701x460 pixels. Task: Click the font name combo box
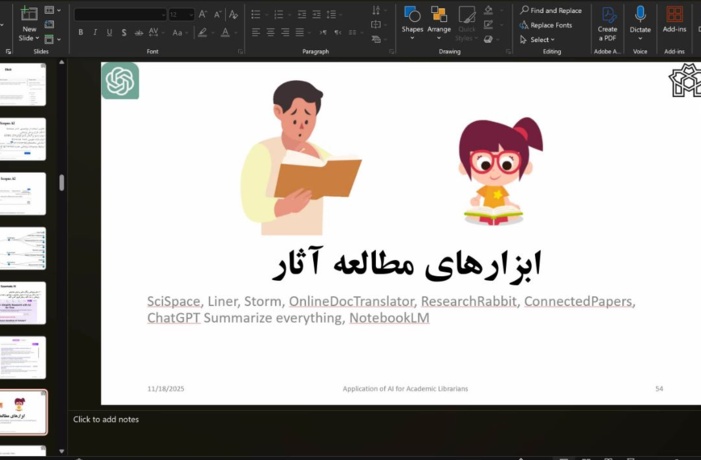[x=120, y=15]
